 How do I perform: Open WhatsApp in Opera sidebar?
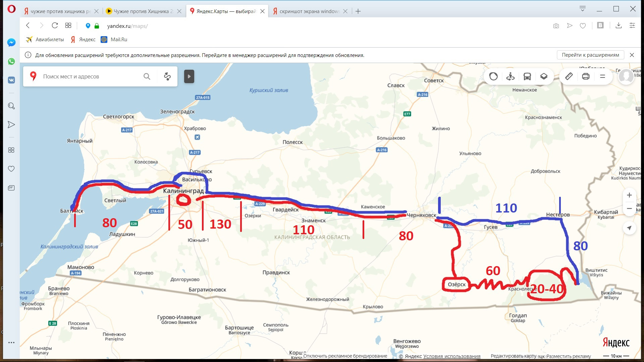pos(11,61)
